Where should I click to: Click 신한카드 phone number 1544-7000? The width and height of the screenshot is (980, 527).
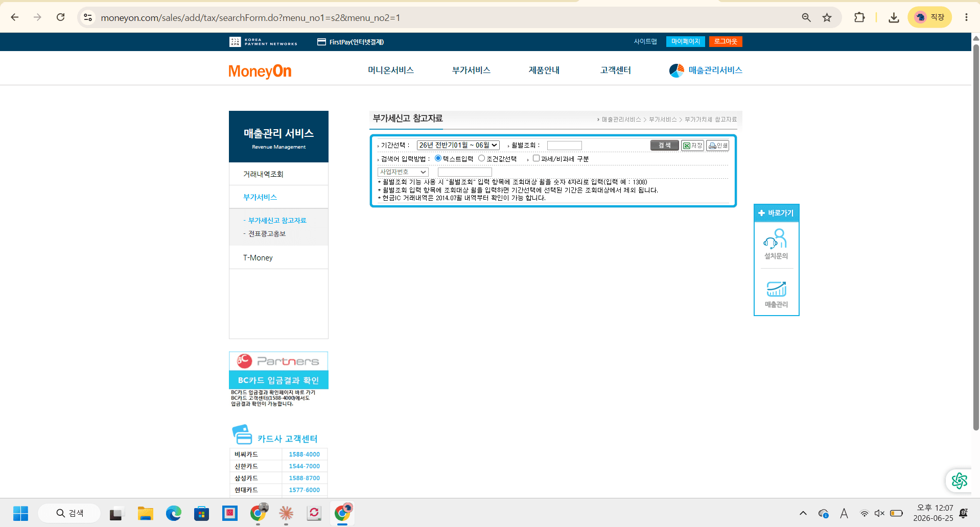click(x=304, y=466)
